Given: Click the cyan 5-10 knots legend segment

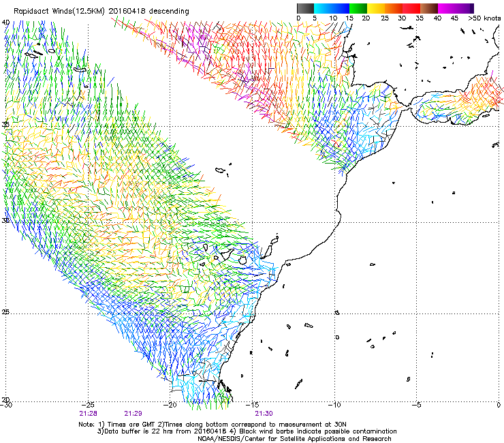Looking at the screenshot, I should [323, 8].
